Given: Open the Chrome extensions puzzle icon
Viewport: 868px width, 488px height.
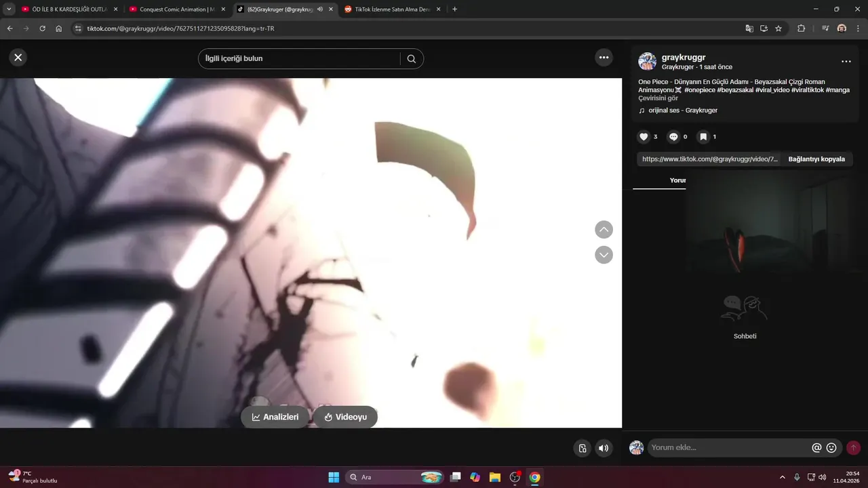Looking at the screenshot, I should (801, 28).
